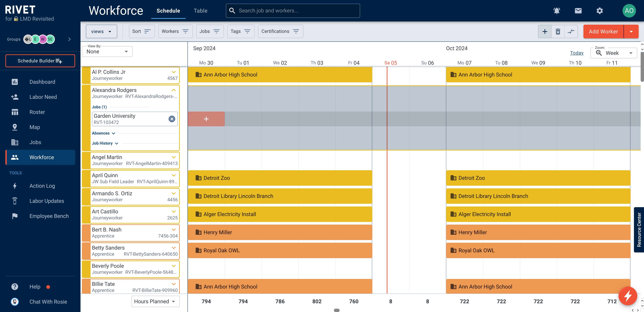Click the SE group badge

click(50, 39)
